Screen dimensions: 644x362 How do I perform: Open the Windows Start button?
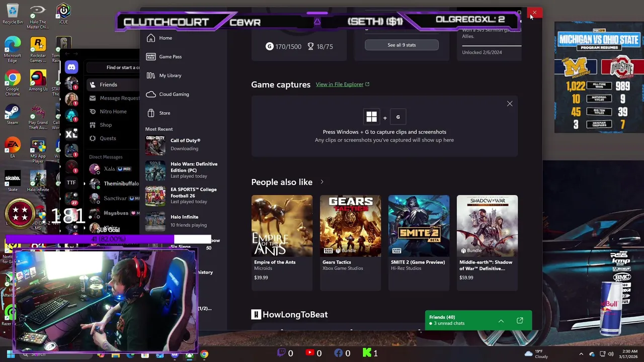pos(10,354)
